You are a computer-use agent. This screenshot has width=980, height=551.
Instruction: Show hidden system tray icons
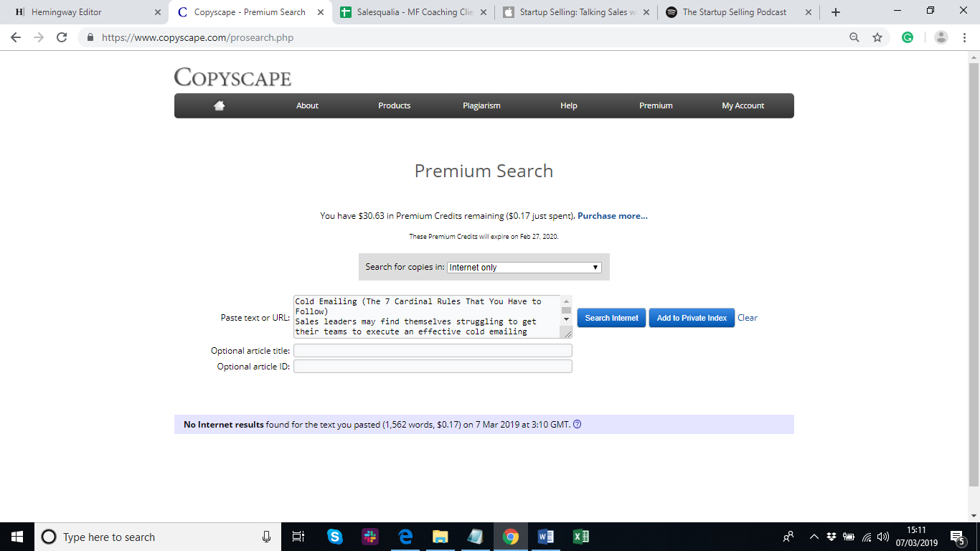814,537
